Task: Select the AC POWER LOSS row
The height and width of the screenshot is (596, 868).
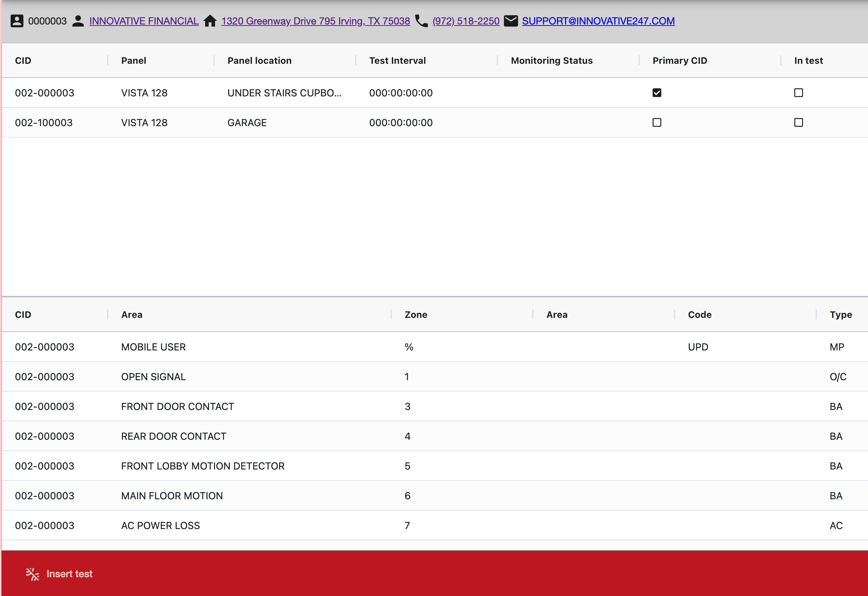Action: (x=435, y=525)
